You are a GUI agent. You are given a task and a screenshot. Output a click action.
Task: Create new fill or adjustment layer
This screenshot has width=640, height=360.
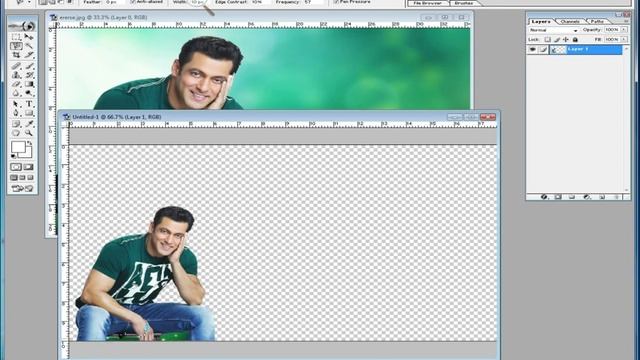(587, 197)
